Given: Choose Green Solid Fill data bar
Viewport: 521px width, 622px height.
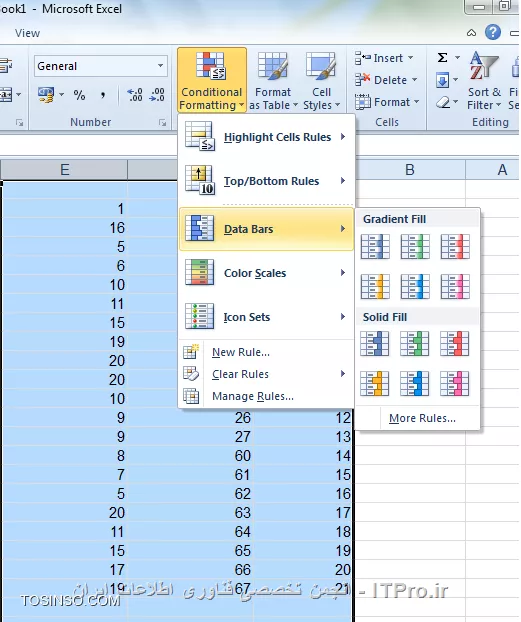Looking at the screenshot, I should [x=415, y=344].
